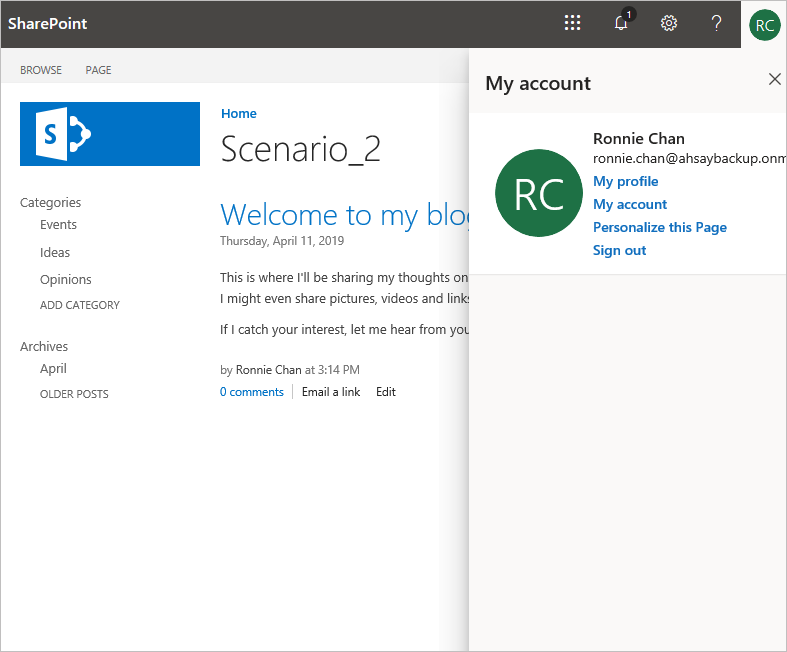Image resolution: width=787 pixels, height=652 pixels.
Task: Click the RC avatar in the header
Action: (x=764, y=25)
